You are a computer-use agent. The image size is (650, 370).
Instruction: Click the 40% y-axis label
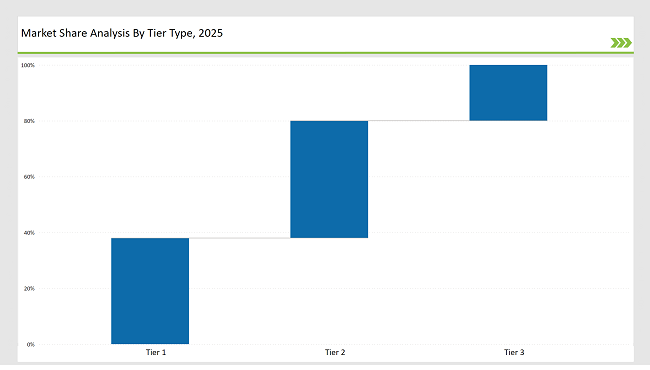click(x=29, y=233)
